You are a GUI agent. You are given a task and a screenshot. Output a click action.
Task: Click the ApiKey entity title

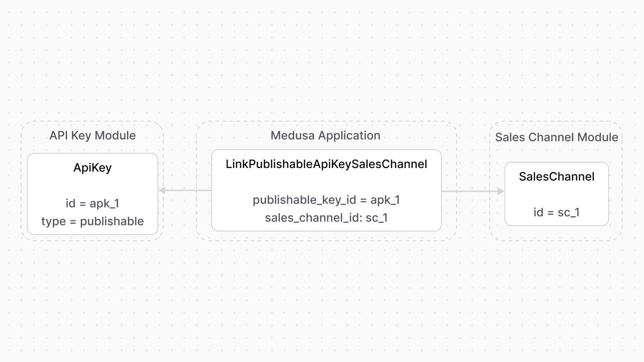92,168
